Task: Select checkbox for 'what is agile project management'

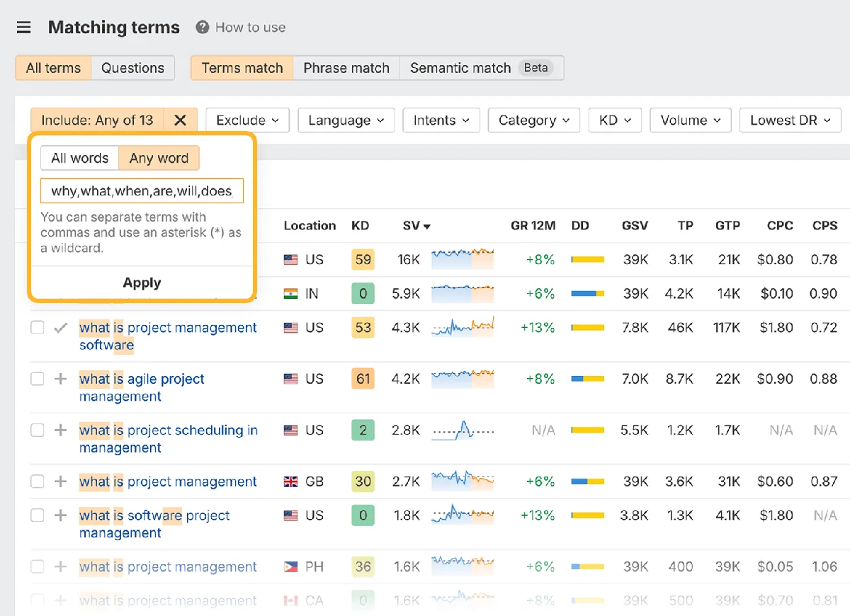Action: 37,379
